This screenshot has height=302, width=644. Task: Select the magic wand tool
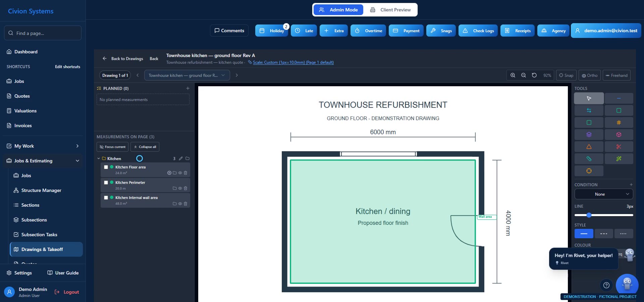[x=619, y=159]
